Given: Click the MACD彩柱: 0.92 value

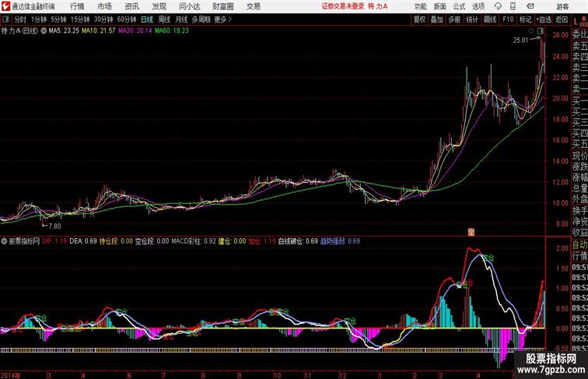Looking at the screenshot, I should tap(194, 241).
